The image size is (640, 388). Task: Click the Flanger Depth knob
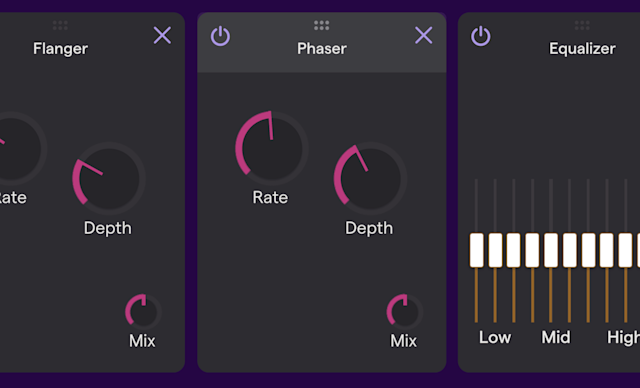(x=109, y=178)
